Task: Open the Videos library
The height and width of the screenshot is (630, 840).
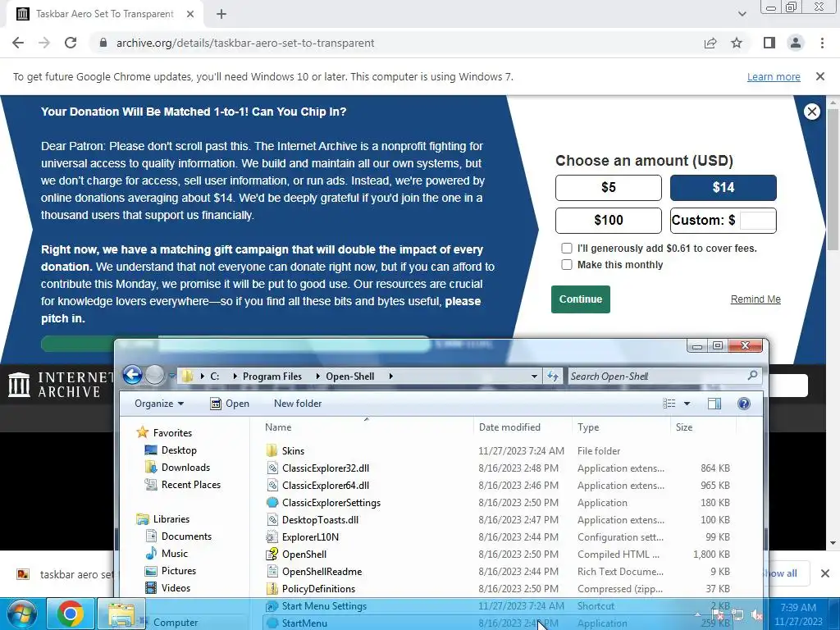Action: (x=176, y=587)
